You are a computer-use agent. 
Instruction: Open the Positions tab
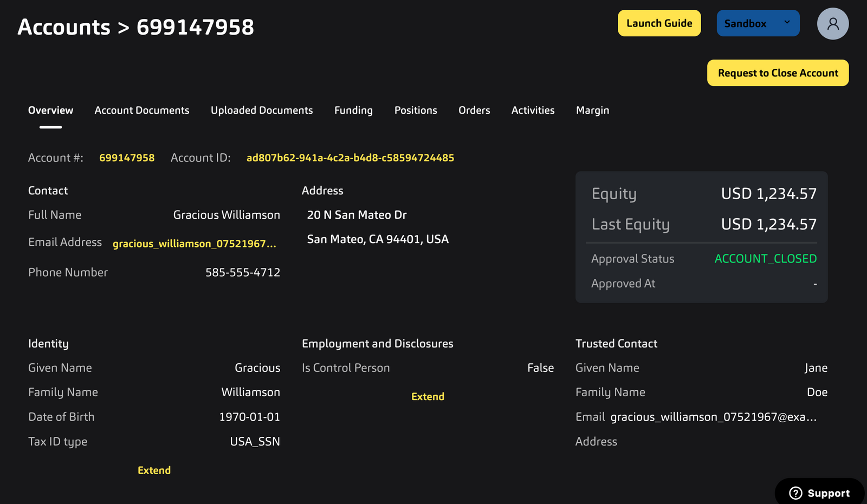tap(415, 110)
